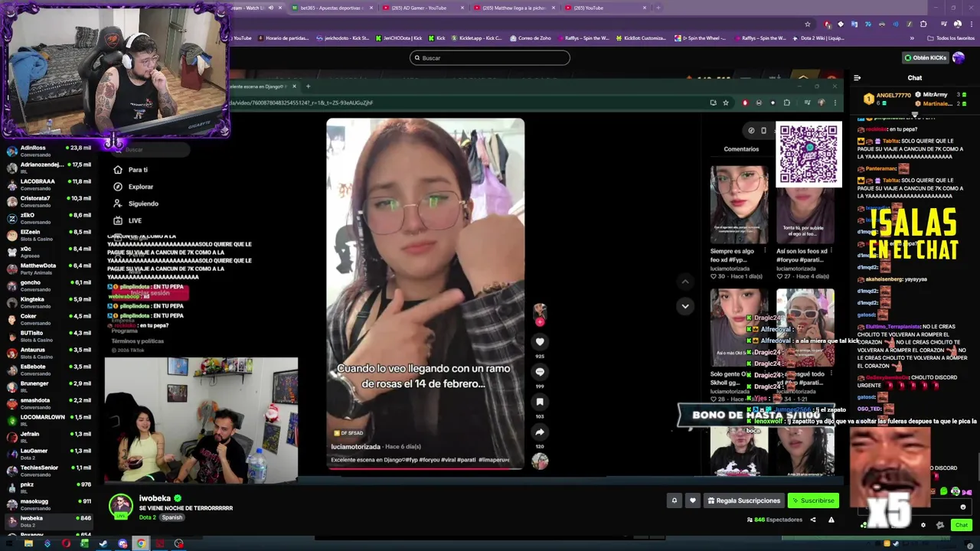Open Horario de partidas bookmark
This screenshot has height=551, width=980.
(x=284, y=37)
